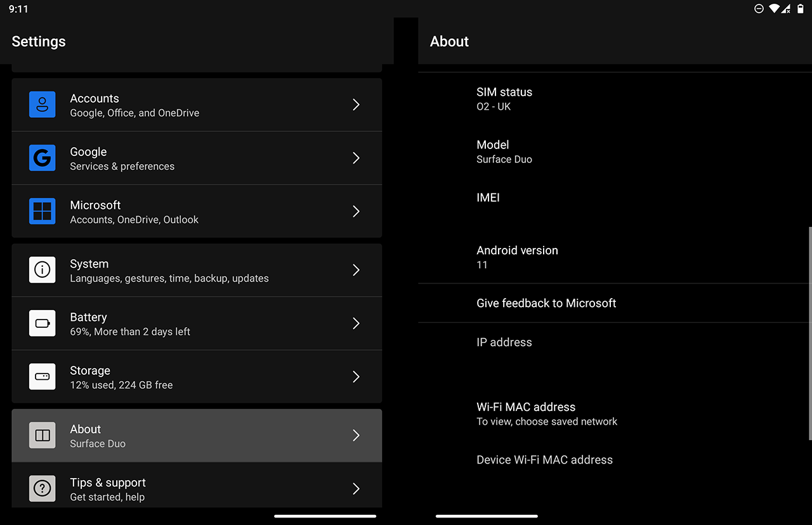812x525 pixels.
Task: Open the Accounts settings label
Action: point(95,98)
